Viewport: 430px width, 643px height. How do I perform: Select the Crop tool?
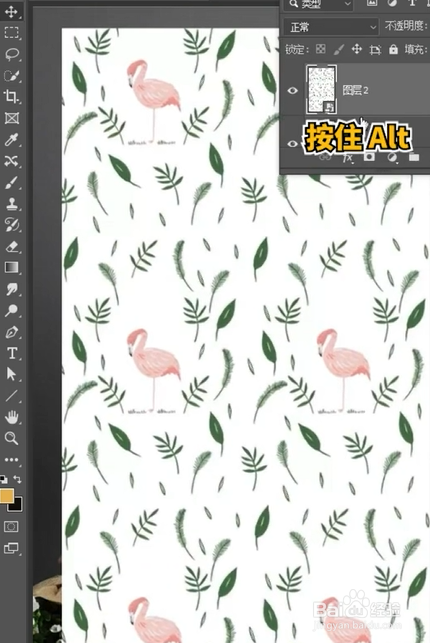[11, 97]
